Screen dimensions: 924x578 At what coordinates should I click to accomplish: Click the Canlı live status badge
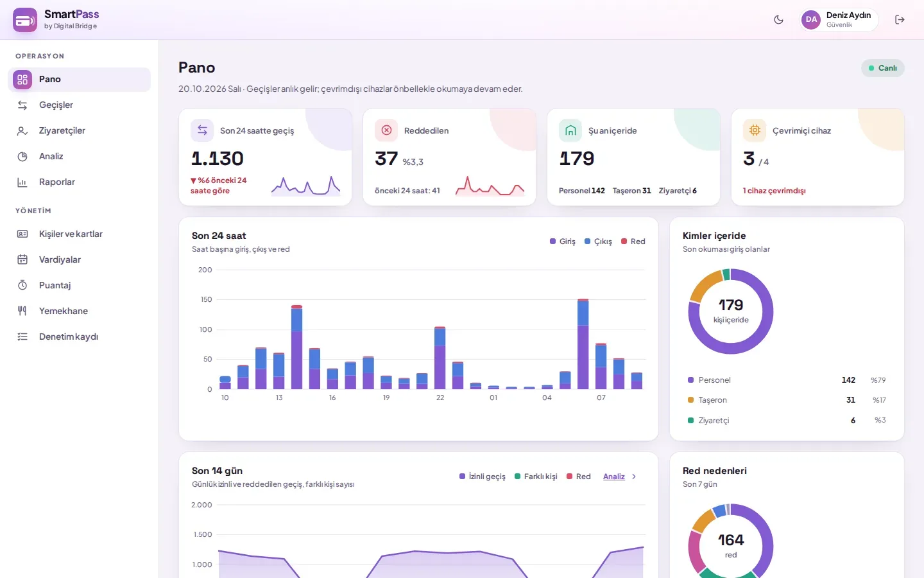click(x=882, y=68)
